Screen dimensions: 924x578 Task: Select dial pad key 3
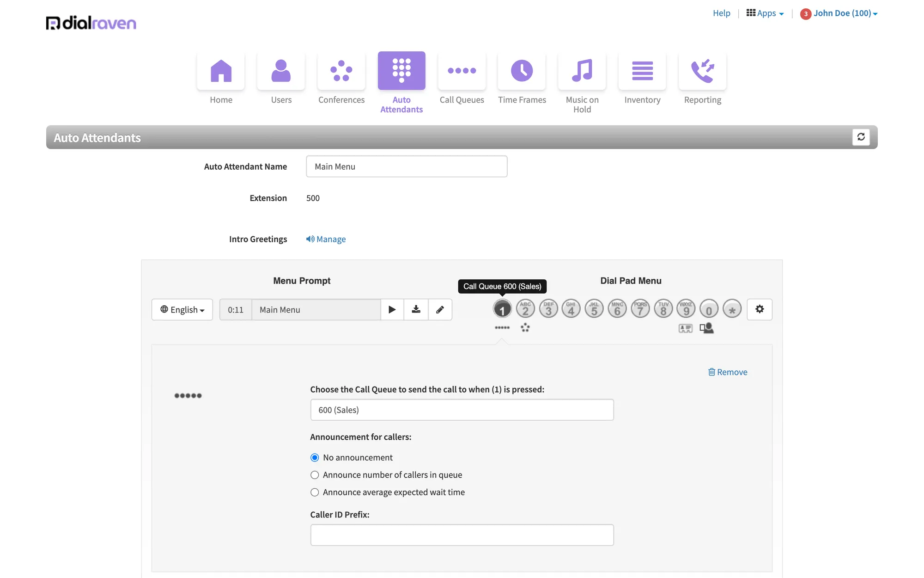click(x=548, y=309)
